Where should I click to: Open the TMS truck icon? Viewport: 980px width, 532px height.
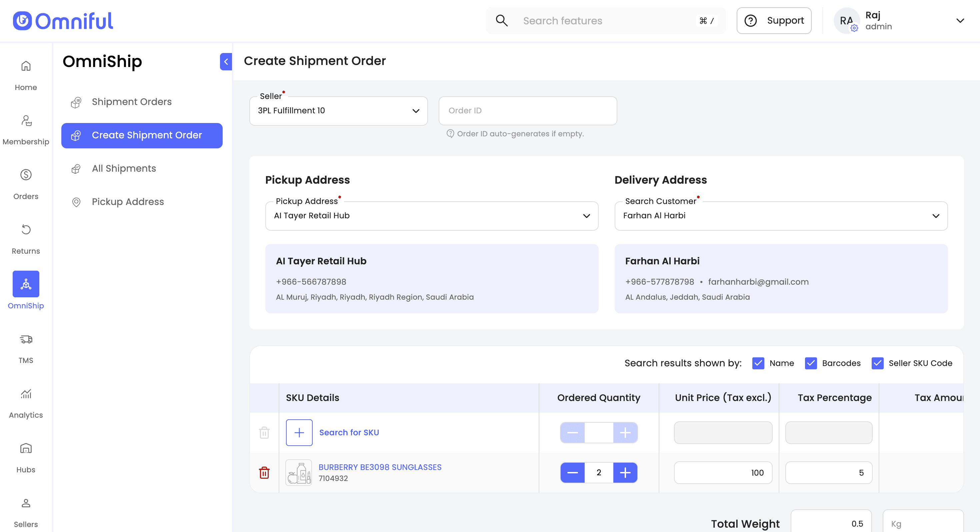pos(26,339)
